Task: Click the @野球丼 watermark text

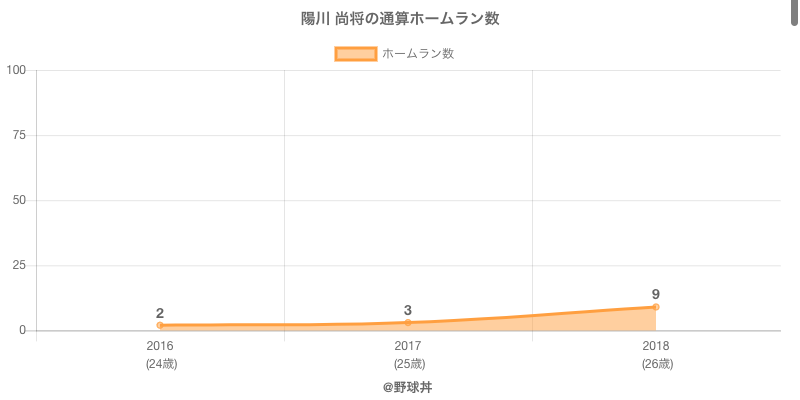Action: 407,386
